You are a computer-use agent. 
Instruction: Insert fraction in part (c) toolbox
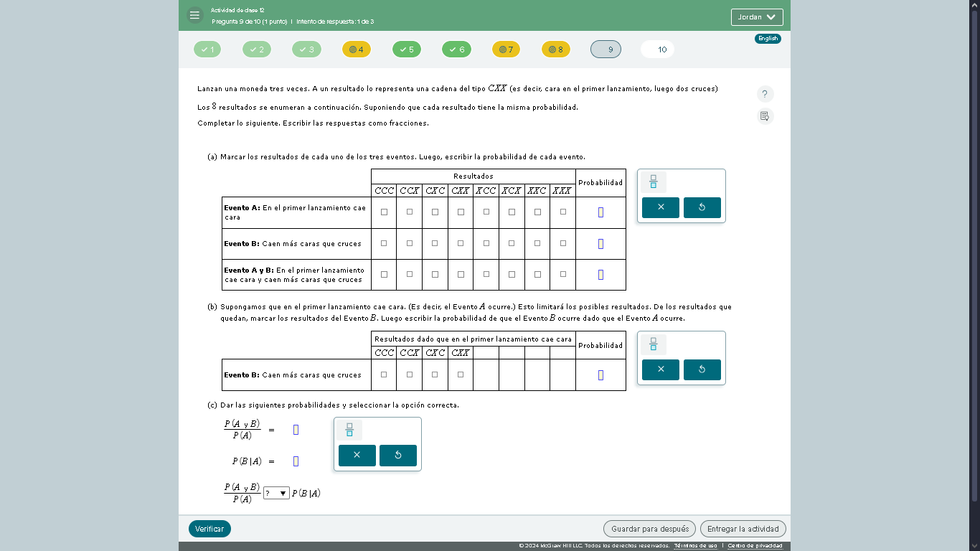349,430
